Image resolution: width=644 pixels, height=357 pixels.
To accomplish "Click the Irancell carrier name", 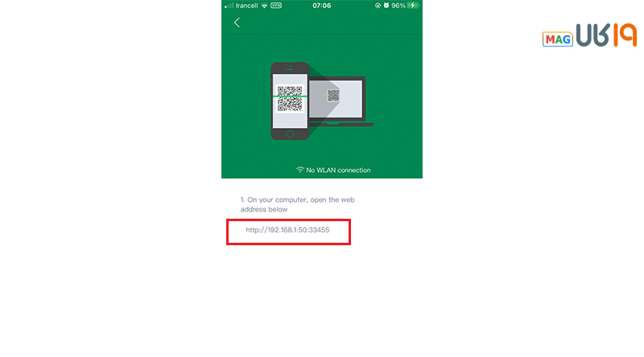I will point(246,6).
